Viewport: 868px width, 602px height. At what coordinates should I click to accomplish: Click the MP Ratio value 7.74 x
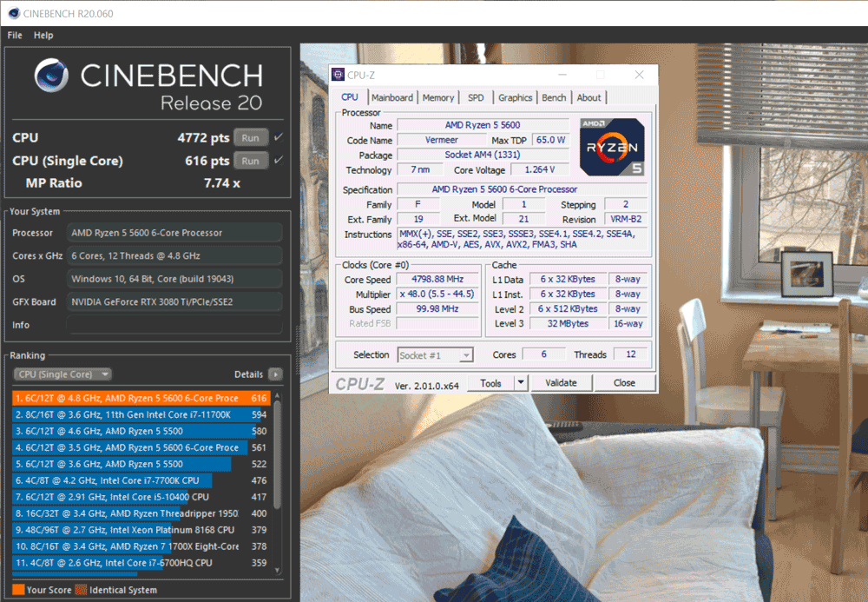point(222,183)
